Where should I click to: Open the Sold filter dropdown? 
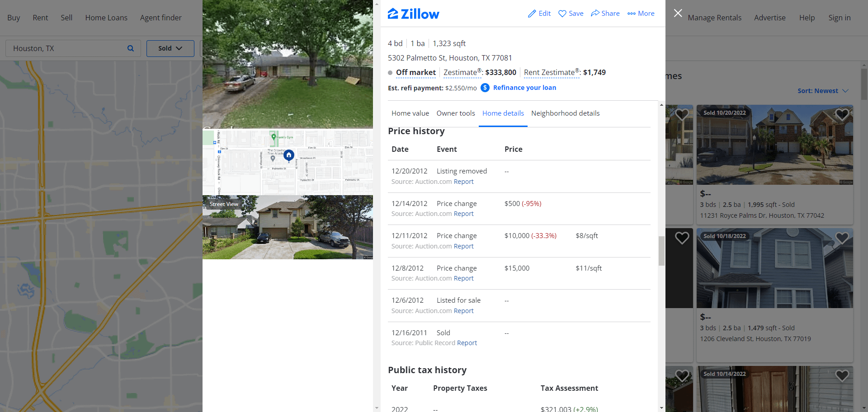point(170,48)
